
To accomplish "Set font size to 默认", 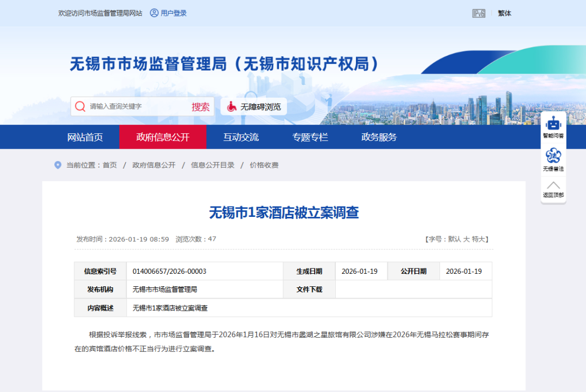I will (454, 239).
